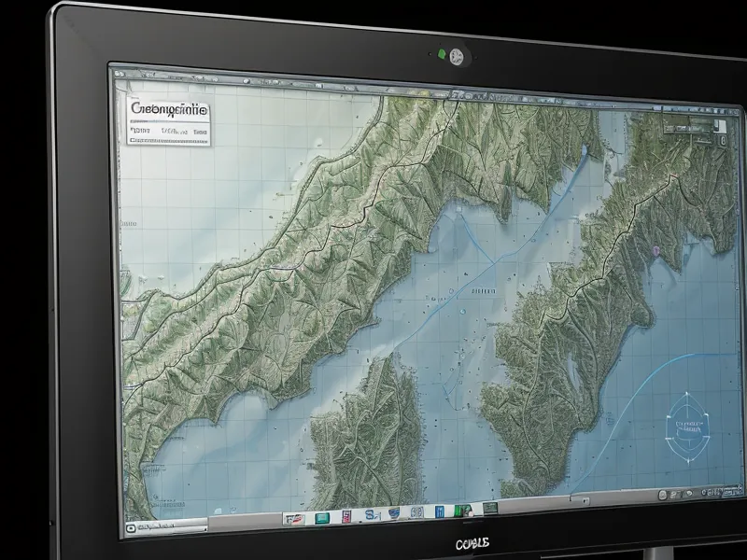
Task: Click the dark green monitor dock icon
Action: (490, 508)
